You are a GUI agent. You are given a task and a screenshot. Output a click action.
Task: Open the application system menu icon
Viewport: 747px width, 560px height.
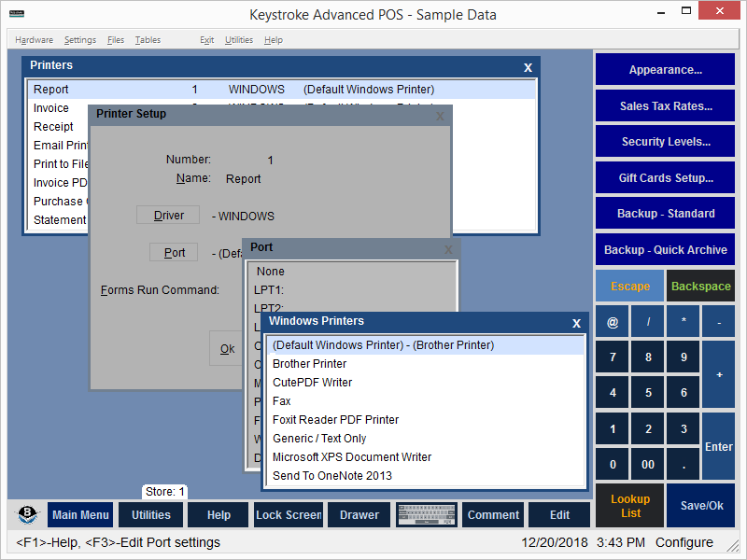[x=14, y=14]
